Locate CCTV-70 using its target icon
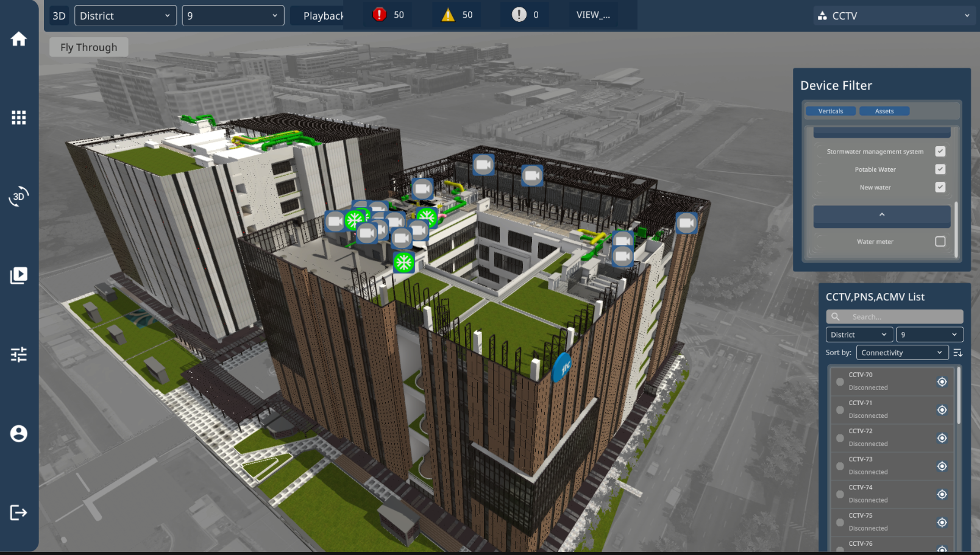Image resolution: width=980 pixels, height=555 pixels. point(942,382)
